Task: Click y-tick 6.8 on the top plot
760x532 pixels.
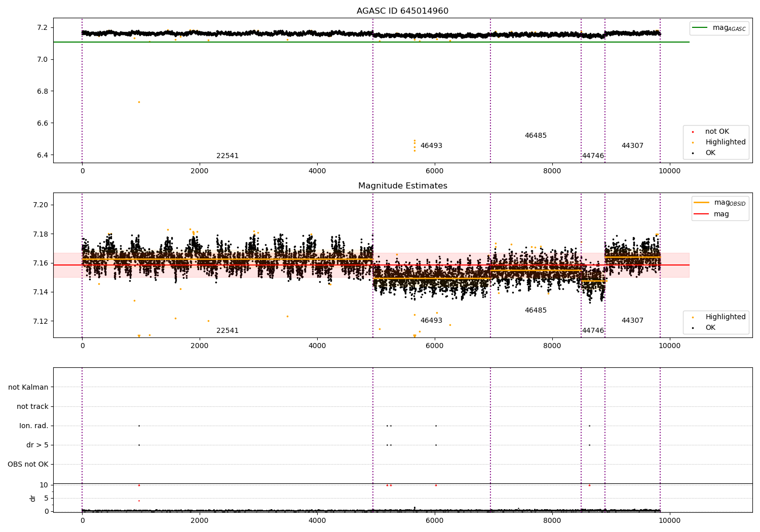Action: point(43,92)
